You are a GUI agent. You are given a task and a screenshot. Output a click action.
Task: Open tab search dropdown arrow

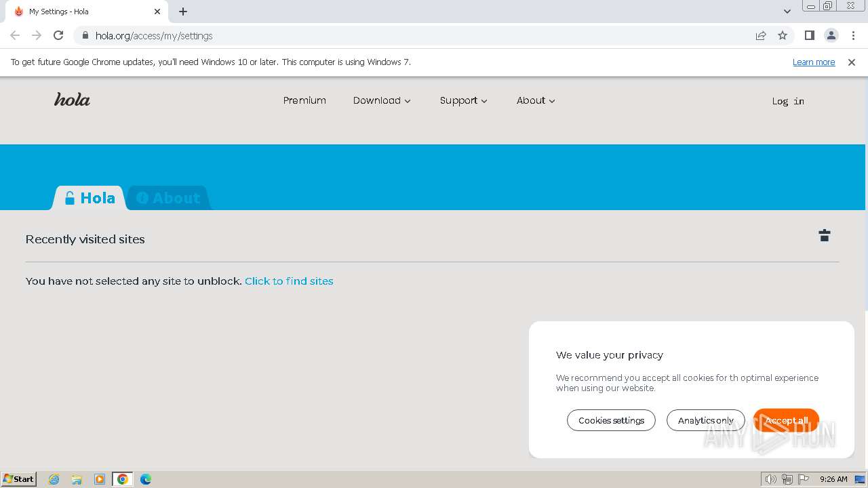[787, 12]
